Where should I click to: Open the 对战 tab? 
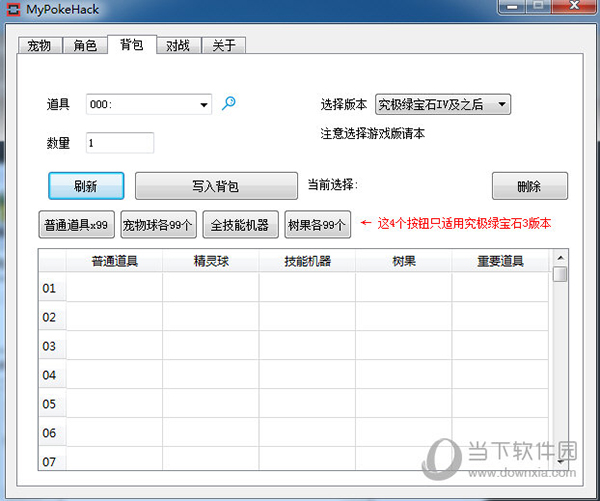click(178, 46)
